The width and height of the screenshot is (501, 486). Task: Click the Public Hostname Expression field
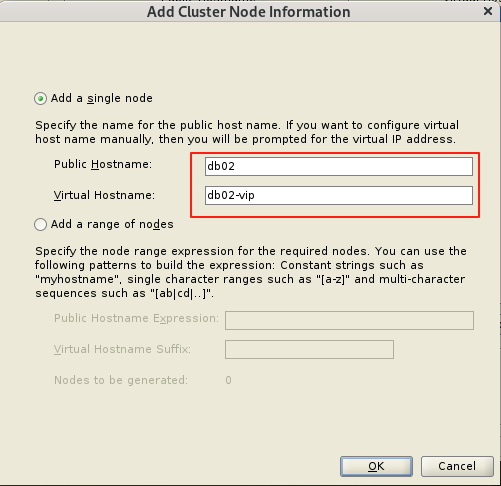pos(349,320)
